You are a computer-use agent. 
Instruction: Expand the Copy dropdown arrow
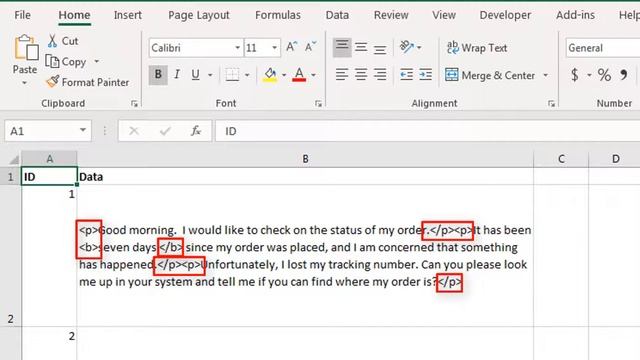(97, 62)
